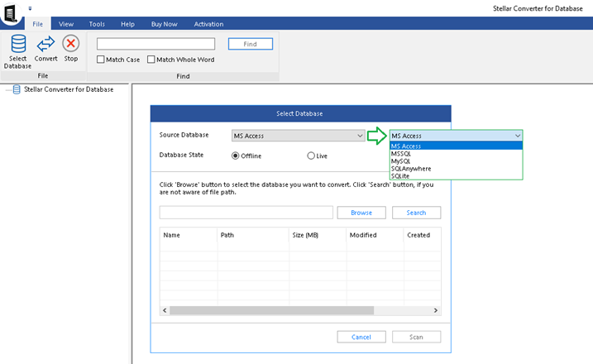Click the Name column header
The width and height of the screenshot is (593, 364).
pyautogui.click(x=189, y=235)
